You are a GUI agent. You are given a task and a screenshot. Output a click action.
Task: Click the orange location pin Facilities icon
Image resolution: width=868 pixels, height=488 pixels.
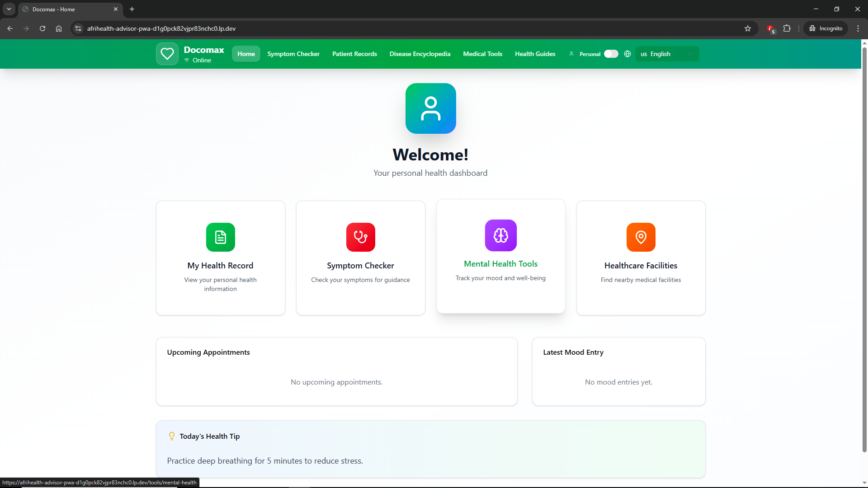[x=641, y=237]
